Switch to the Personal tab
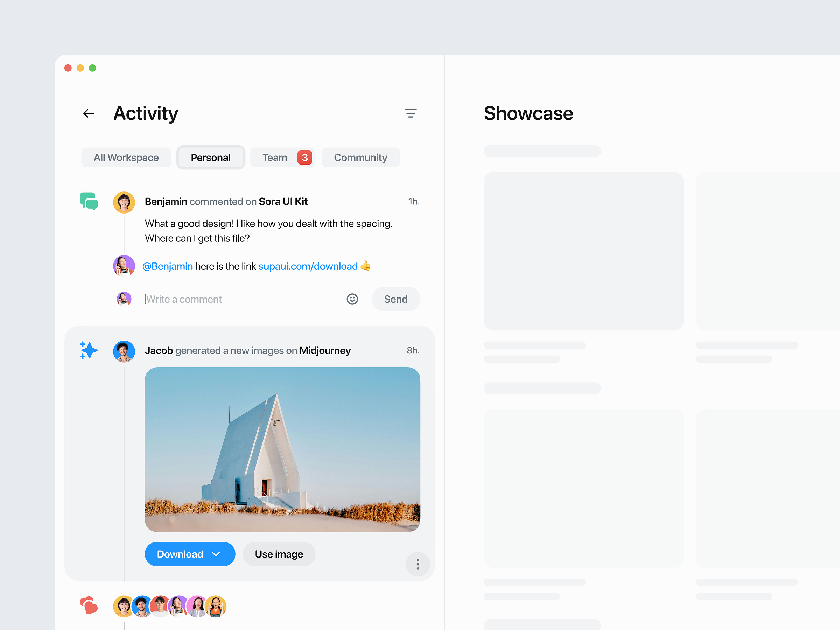The image size is (840, 630). (210, 157)
